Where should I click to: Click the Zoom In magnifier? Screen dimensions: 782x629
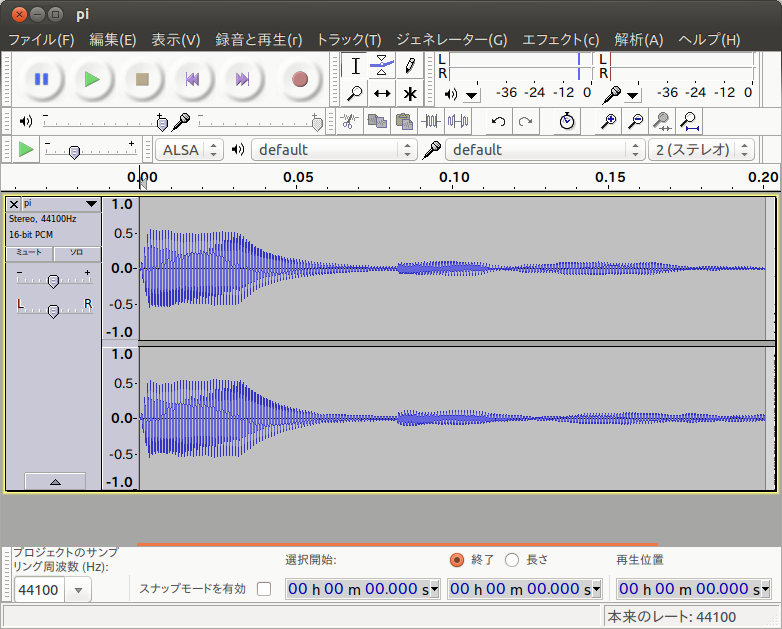608,121
